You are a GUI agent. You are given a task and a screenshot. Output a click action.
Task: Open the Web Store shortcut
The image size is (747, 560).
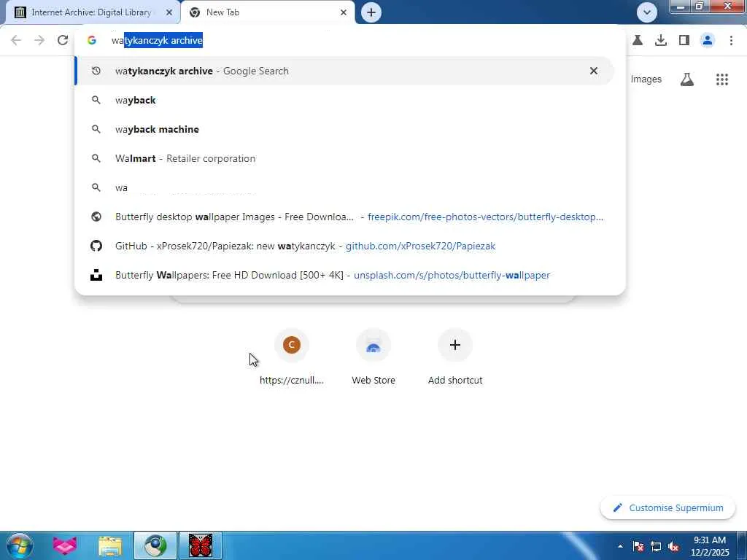[373, 356]
